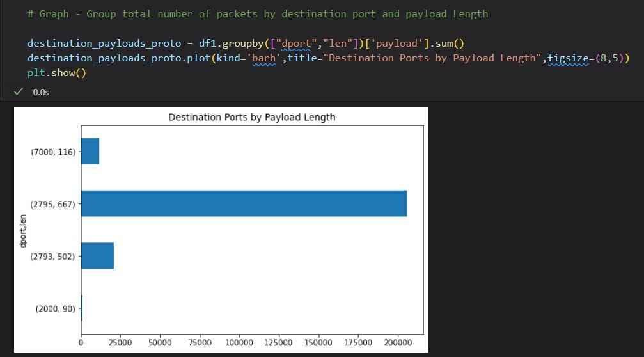Click the chart title Destination Ports by Payload Length

tap(252, 117)
